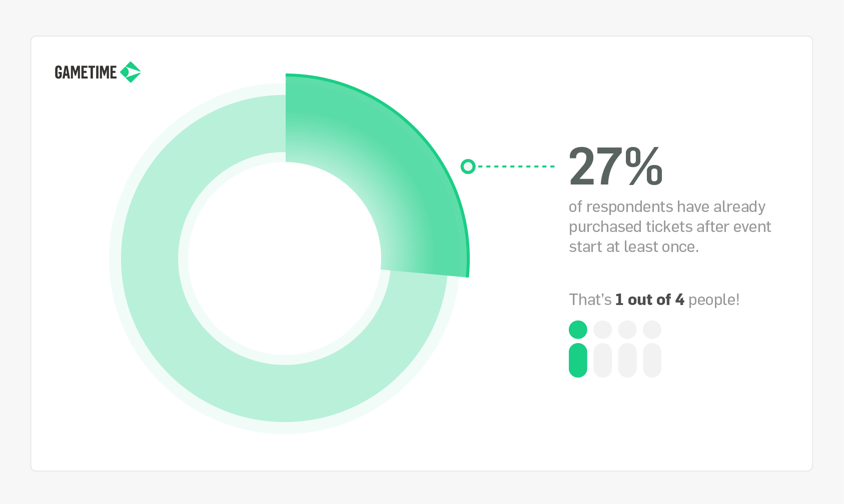Click 'start at least once.' text line
844x504 pixels.
pyautogui.click(x=634, y=247)
